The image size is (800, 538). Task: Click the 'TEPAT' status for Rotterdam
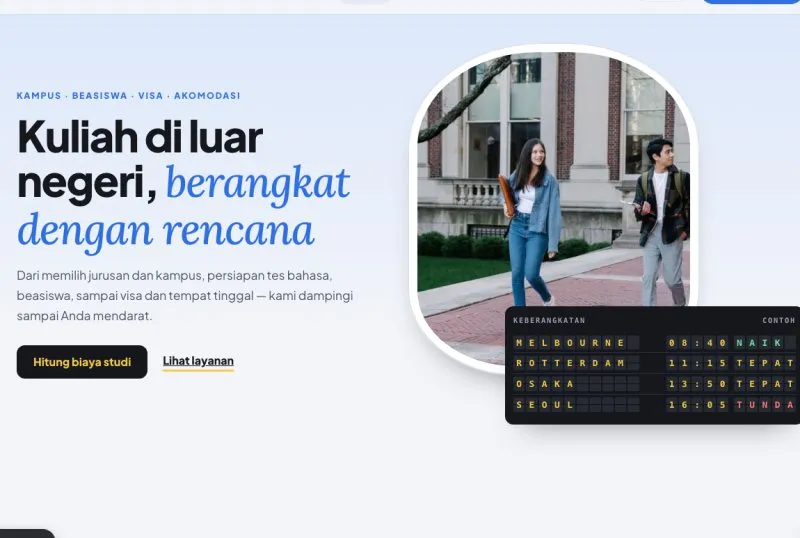tap(765, 363)
